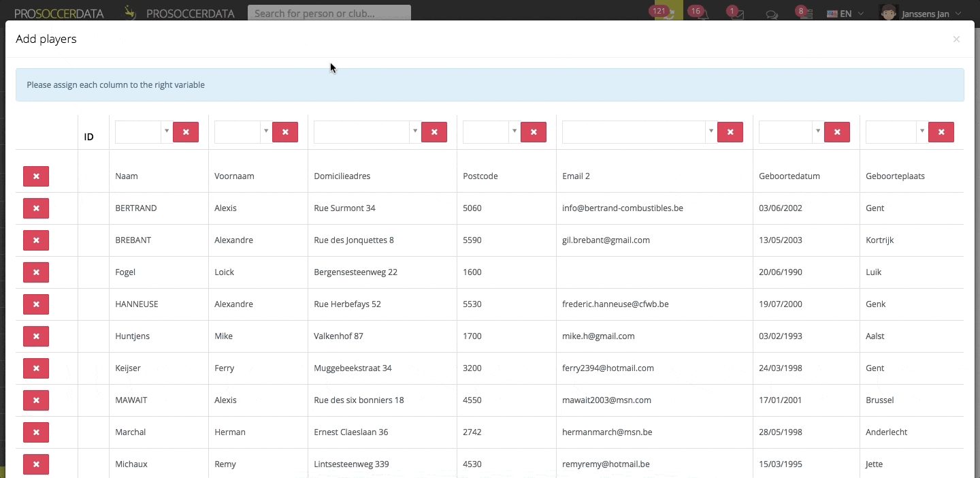Screen dimensions: 980x478
Task: Click the ProSoccerData logo icon
Action: [130, 12]
